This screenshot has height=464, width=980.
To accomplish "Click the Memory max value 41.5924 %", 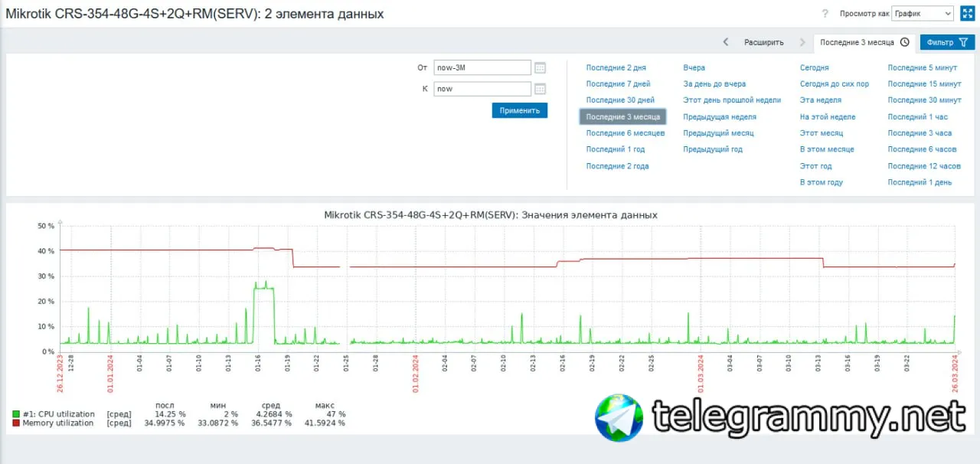I will tap(325, 423).
